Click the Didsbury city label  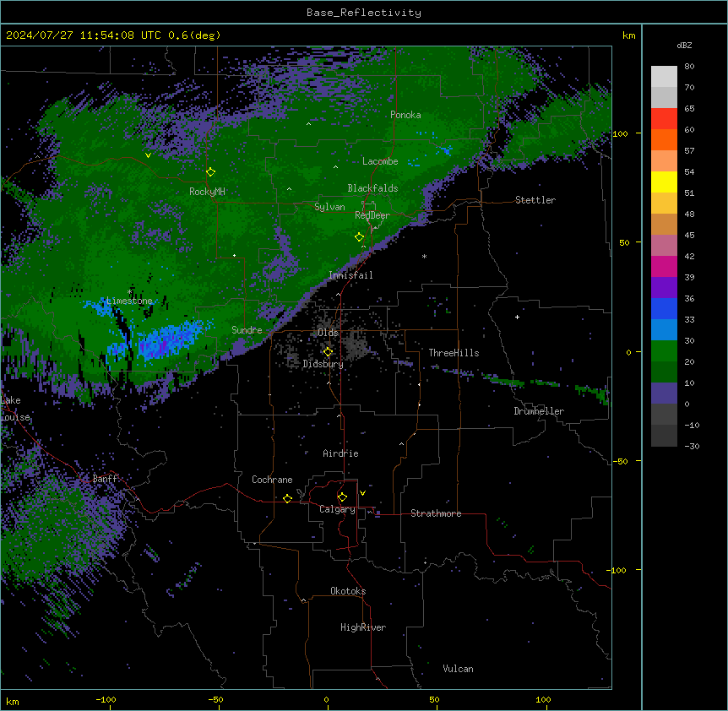(x=323, y=364)
